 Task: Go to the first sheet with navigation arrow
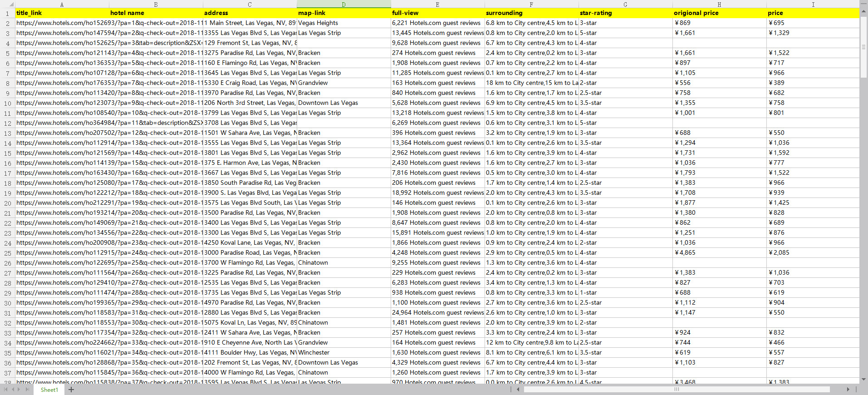[6, 390]
